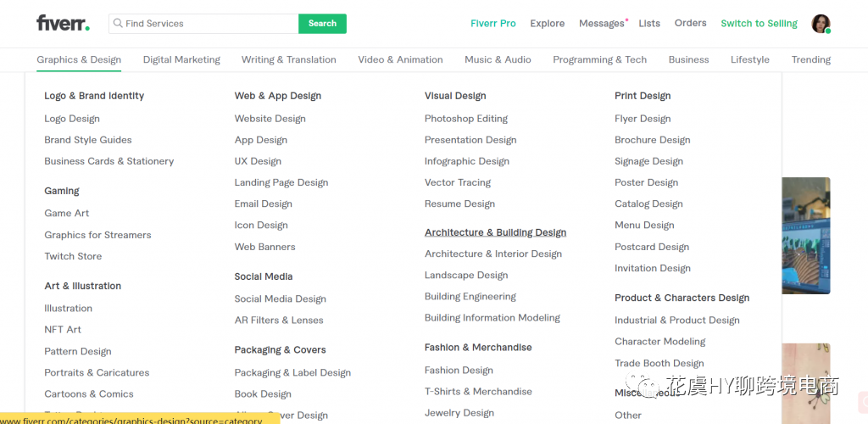Choose Flyer Design under Print Design

pos(643,119)
